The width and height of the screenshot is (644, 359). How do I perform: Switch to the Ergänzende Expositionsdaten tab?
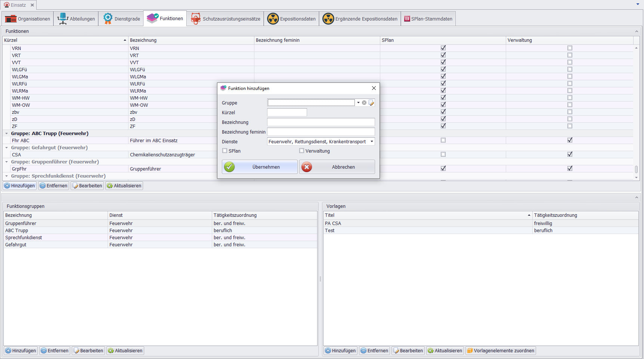[360, 19]
